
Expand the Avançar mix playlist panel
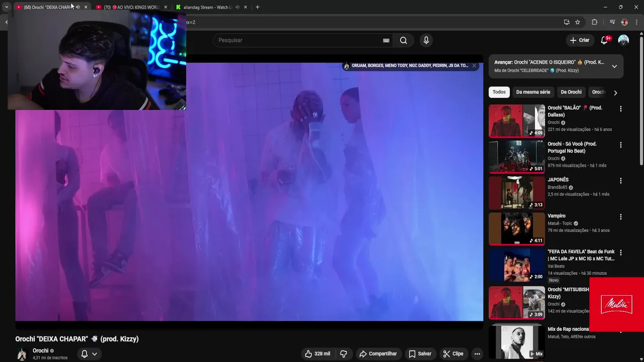click(614, 66)
